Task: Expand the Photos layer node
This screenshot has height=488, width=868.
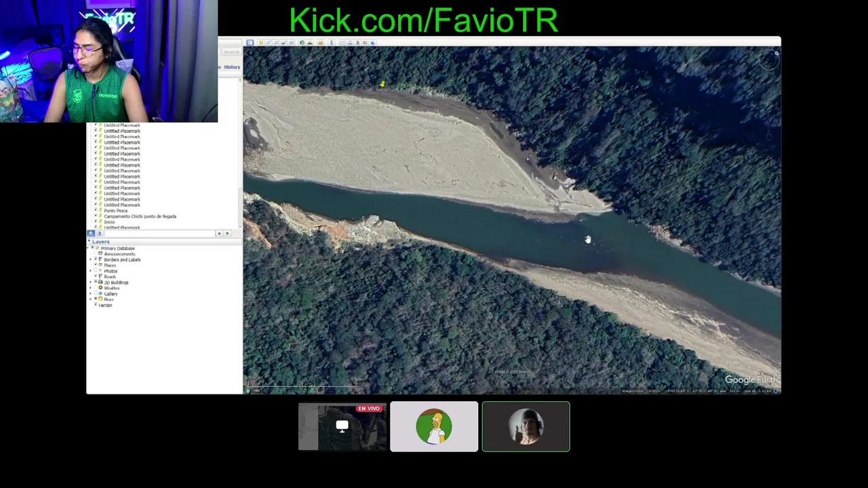Action: pyautogui.click(x=90, y=270)
